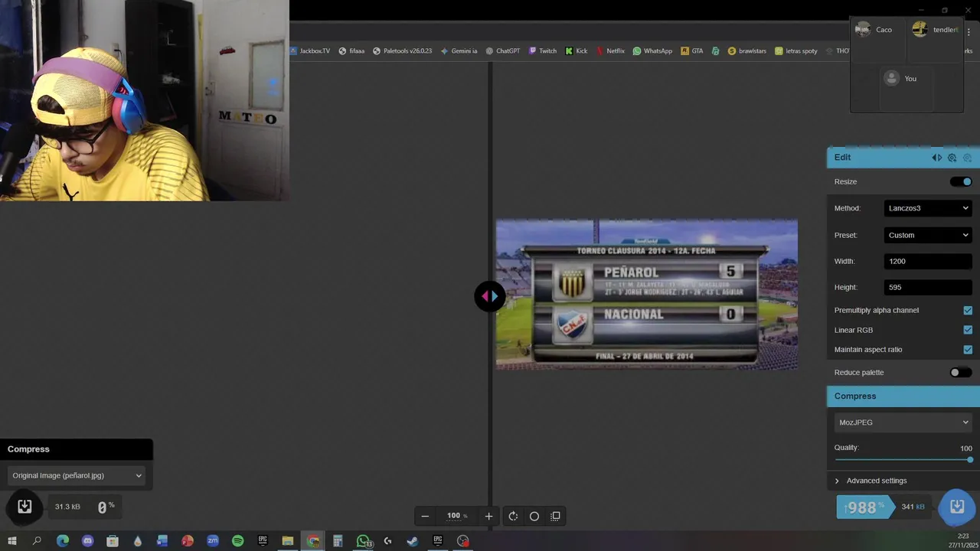Image resolution: width=980 pixels, height=551 pixels.
Task: Rotate the image with the rotate icon
Action: [513, 516]
